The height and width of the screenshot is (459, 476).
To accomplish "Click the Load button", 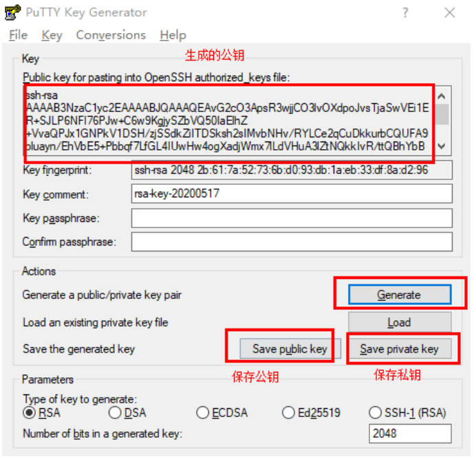I will [x=400, y=322].
